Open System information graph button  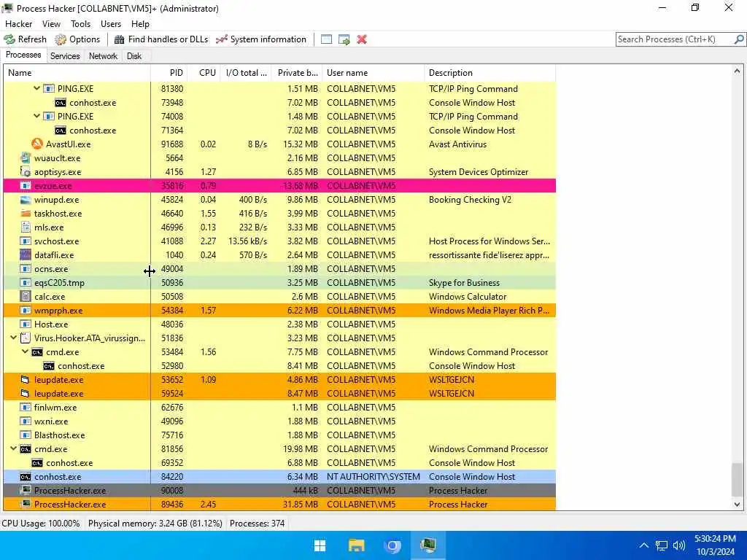(260, 39)
